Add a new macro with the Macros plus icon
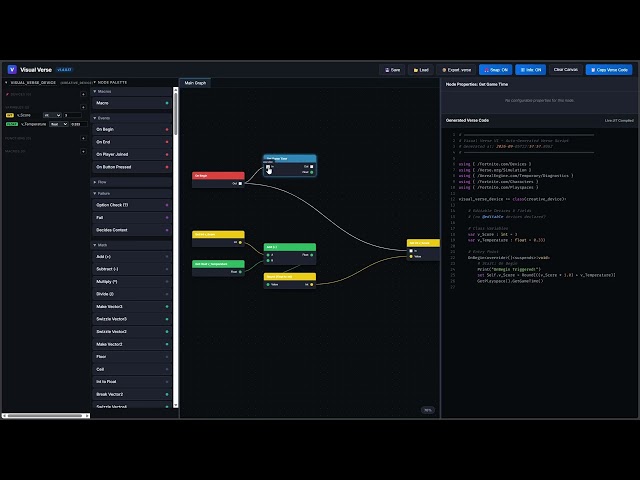Viewport: 640px width, 480px height. (x=83, y=151)
